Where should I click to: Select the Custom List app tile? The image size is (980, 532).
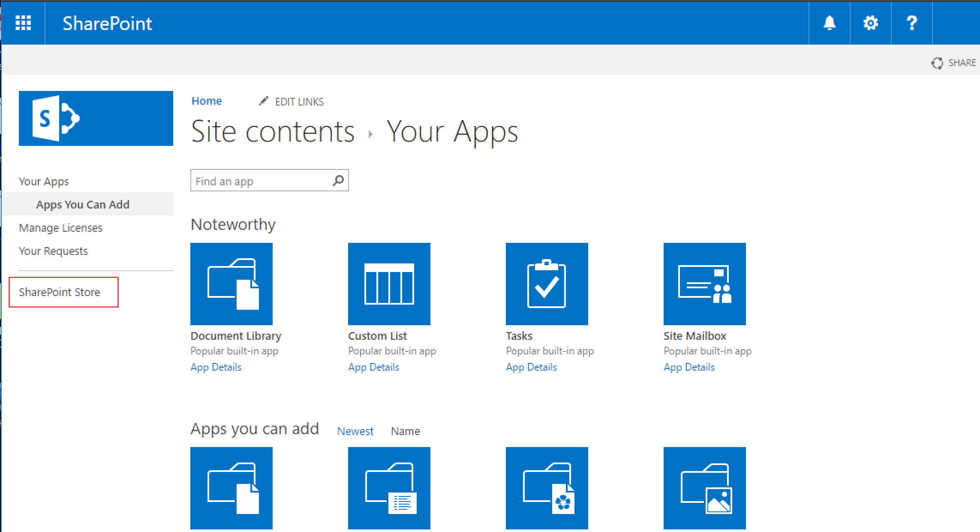point(389,284)
